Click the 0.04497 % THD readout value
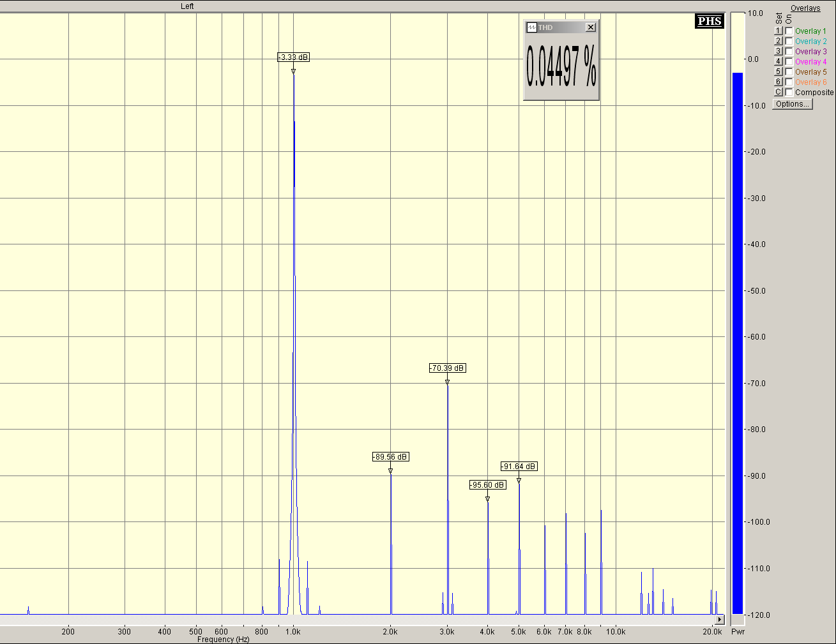 [561, 67]
